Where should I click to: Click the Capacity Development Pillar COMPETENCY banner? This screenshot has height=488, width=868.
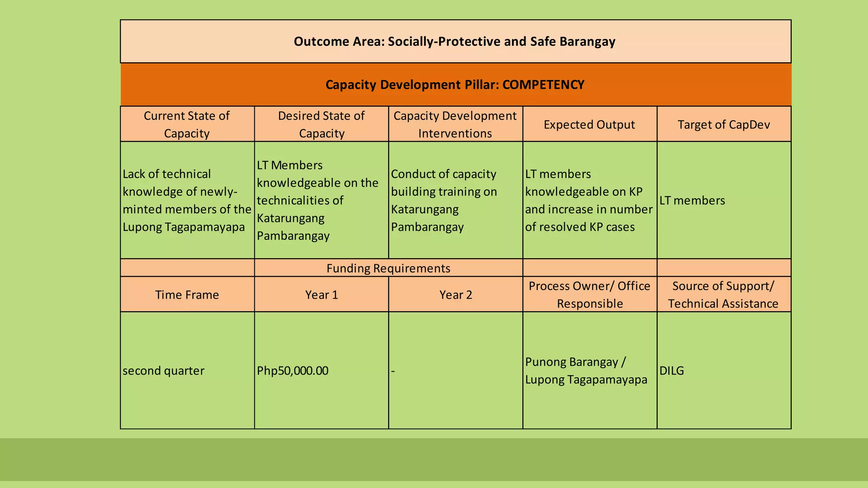(x=455, y=85)
